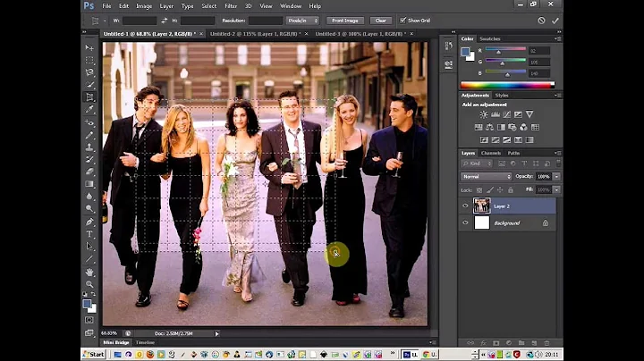
Task: Select the Eraser tool
Action: tap(89, 172)
